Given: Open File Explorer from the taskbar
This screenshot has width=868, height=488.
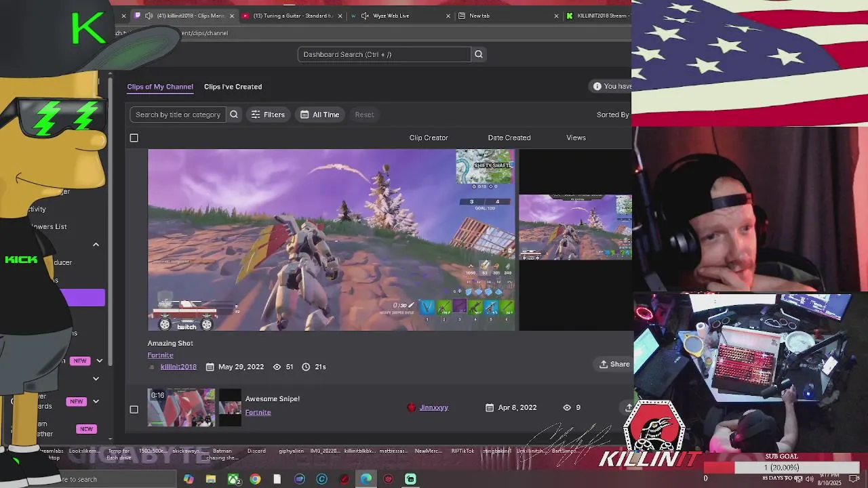Looking at the screenshot, I should pyautogui.click(x=211, y=479).
